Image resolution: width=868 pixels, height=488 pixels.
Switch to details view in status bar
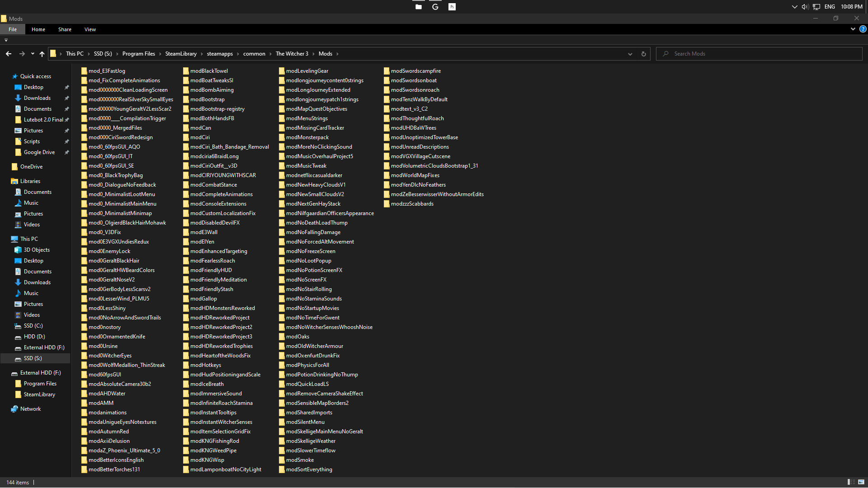click(x=851, y=482)
